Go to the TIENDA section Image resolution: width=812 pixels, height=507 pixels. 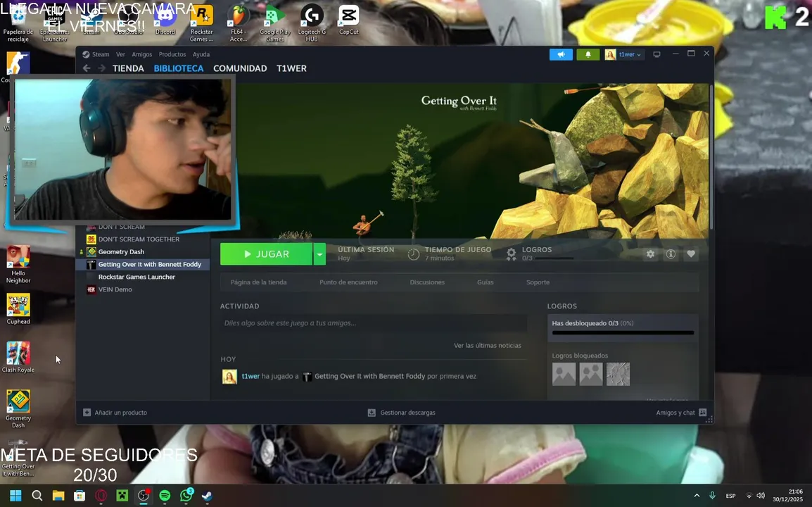click(129, 68)
